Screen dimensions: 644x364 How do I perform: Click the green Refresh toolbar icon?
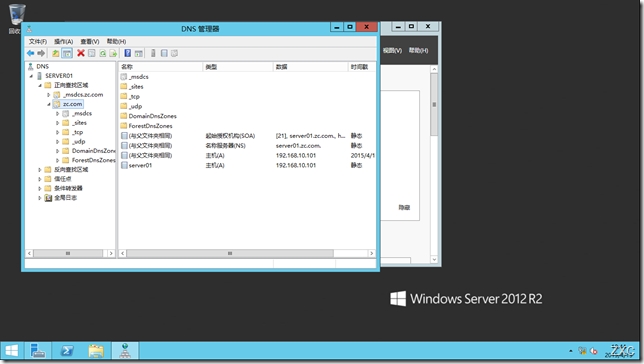point(103,53)
